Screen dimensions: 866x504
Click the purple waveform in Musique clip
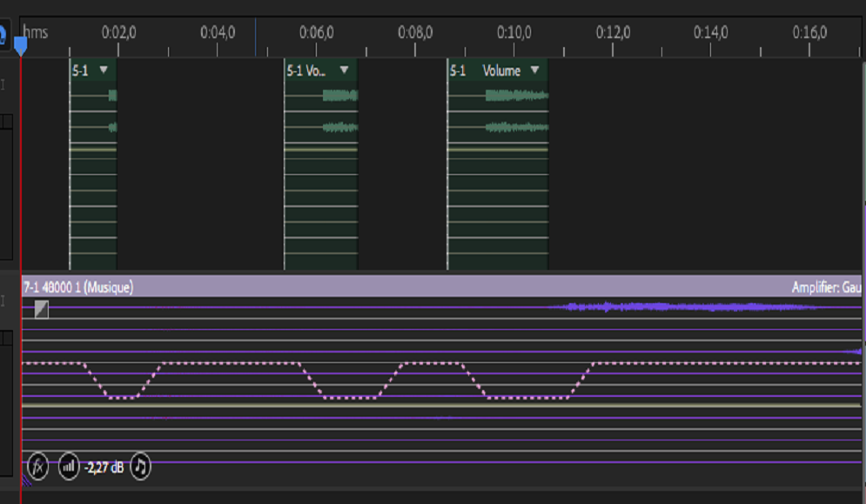click(x=685, y=306)
